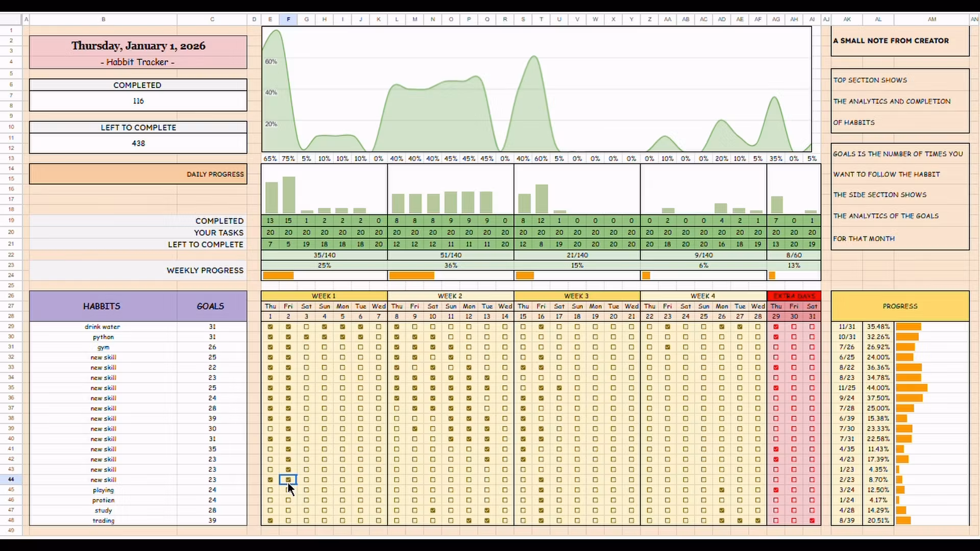Click the LEFT TO COMPLETE value 438
Viewport: 980px width, 551px height.
[x=138, y=143]
